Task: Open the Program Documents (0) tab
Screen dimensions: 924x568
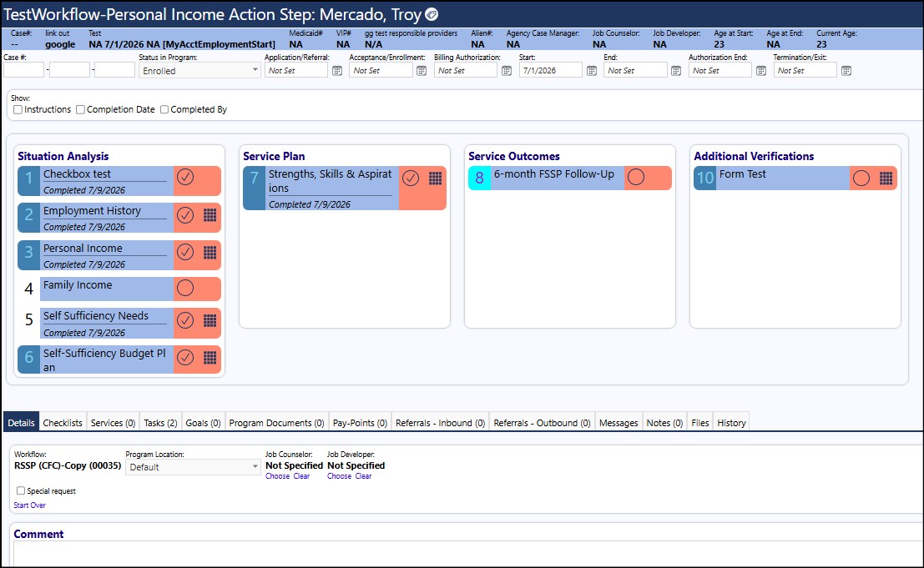Action: [x=277, y=423]
